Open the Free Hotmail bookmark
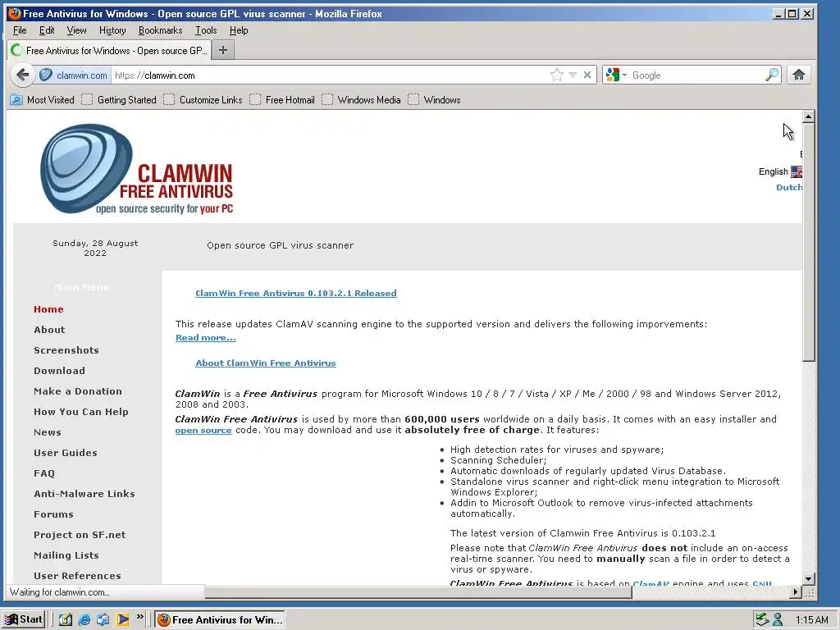This screenshot has width=840, height=630. pos(282,99)
